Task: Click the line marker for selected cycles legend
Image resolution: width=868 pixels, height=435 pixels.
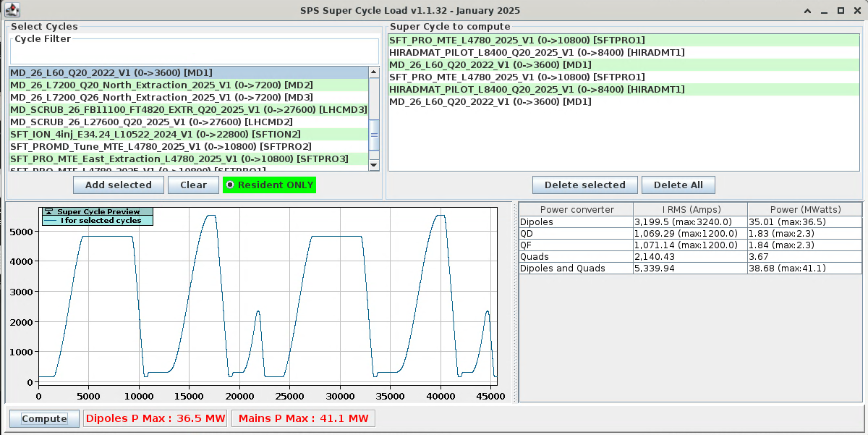Action: (49, 220)
